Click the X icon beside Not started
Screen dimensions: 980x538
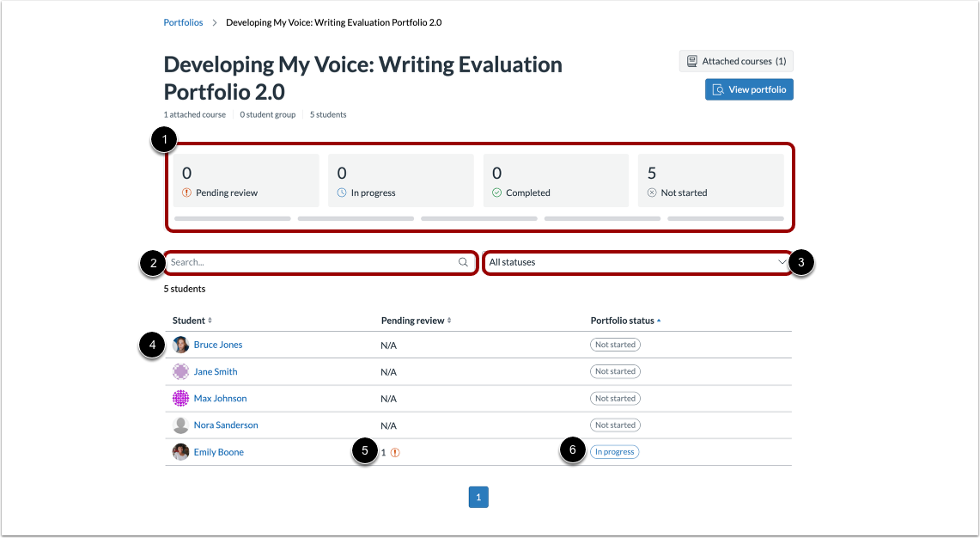pyautogui.click(x=650, y=193)
